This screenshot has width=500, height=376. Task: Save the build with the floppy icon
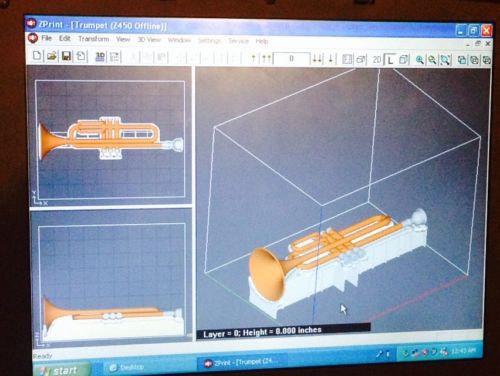tap(66, 56)
